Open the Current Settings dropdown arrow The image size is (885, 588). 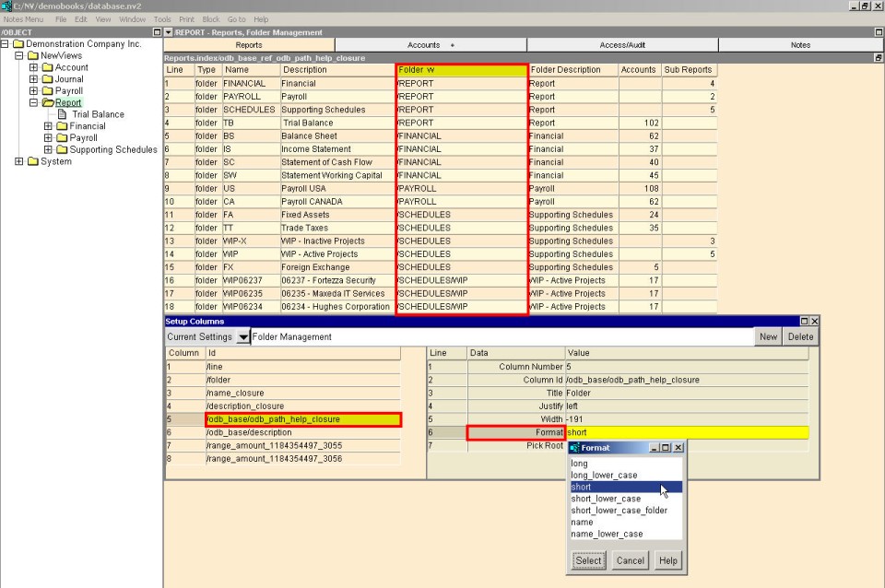point(242,337)
